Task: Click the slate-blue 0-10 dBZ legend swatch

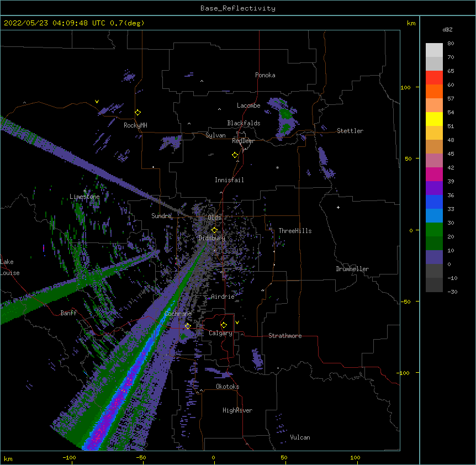Action: pos(434,257)
